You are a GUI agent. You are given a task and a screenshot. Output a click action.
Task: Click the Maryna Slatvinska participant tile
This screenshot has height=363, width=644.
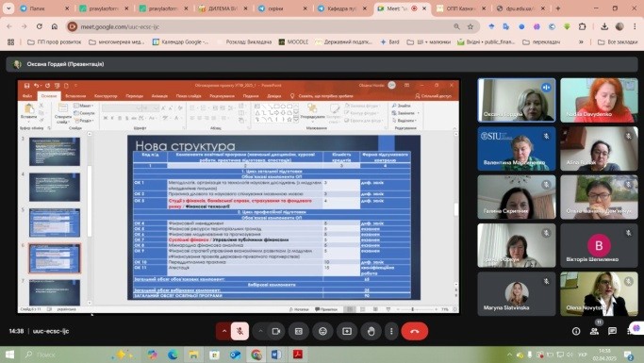[x=517, y=293]
